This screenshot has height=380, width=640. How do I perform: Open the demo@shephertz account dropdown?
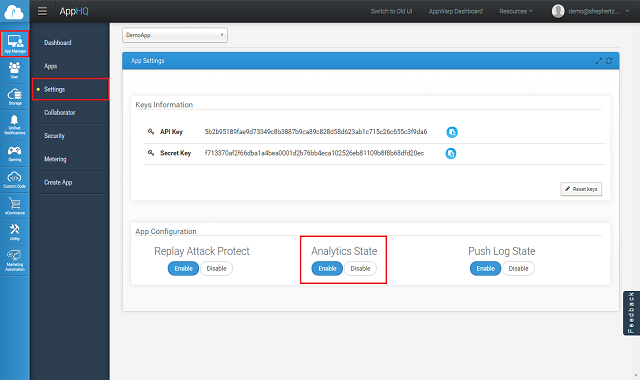pos(598,11)
